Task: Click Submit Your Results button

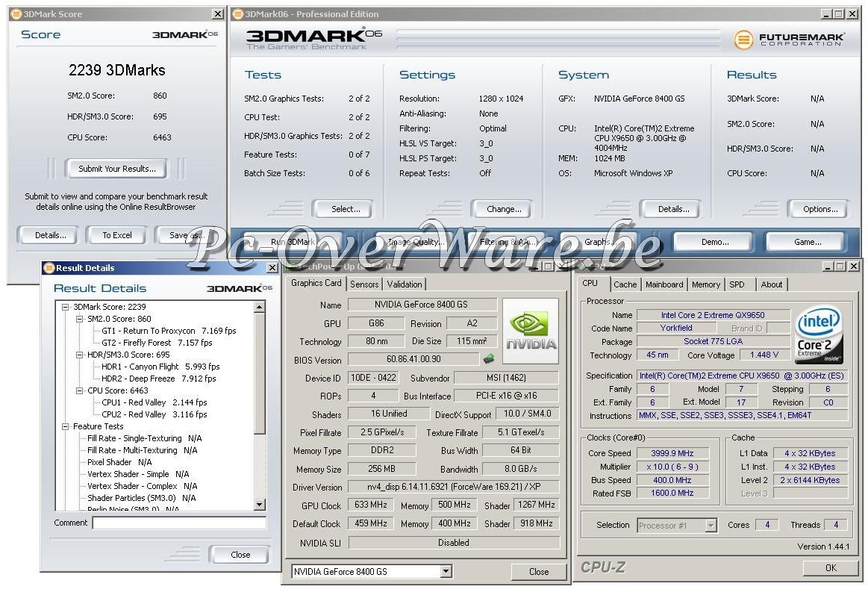Action: (117, 169)
